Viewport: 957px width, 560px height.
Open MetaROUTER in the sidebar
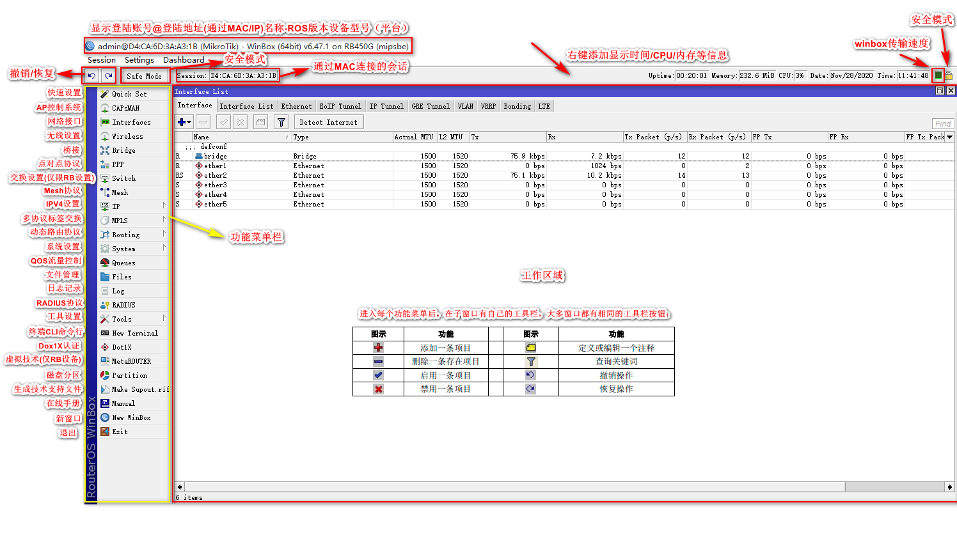point(134,361)
